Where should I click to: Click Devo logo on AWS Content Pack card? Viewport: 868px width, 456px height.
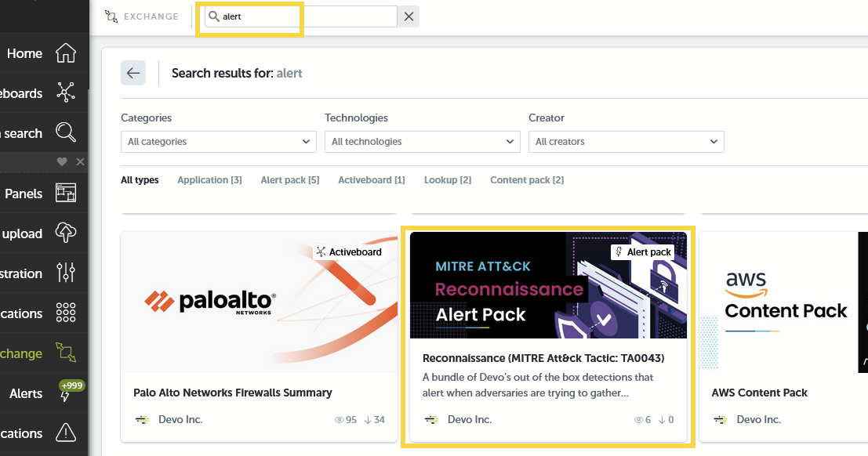click(x=720, y=420)
